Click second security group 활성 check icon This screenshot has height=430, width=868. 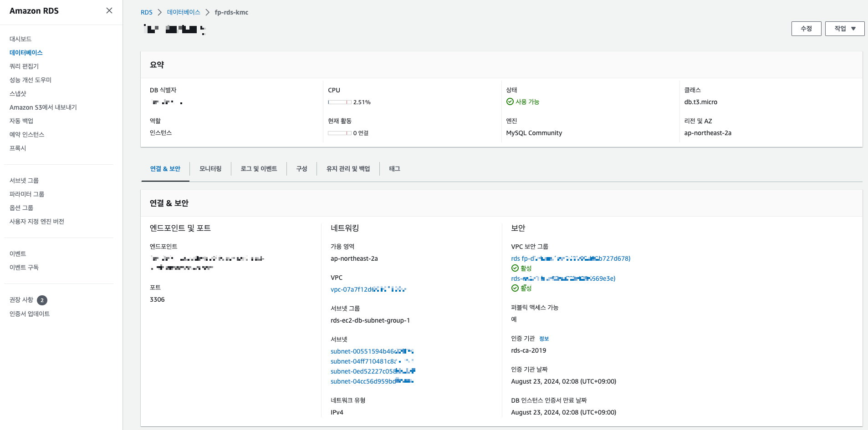point(515,288)
